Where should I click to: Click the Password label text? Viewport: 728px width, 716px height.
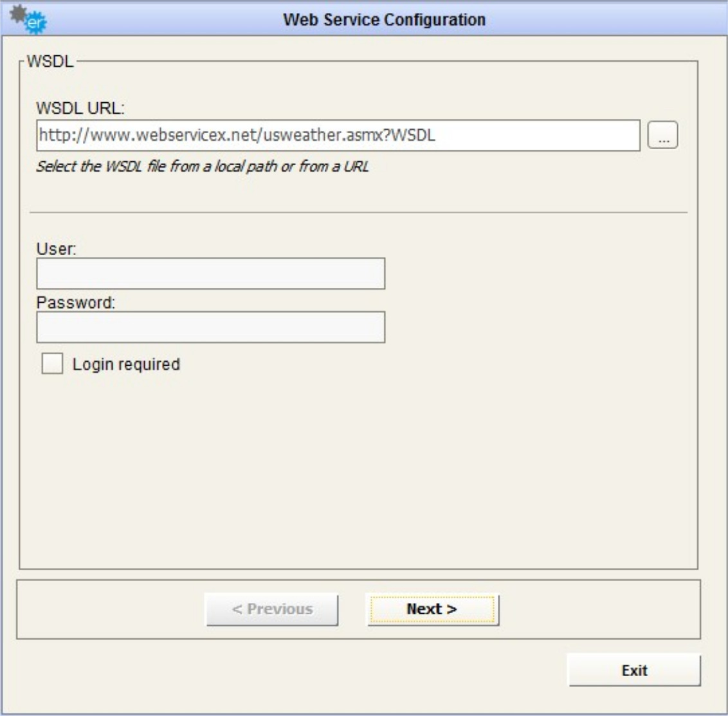click(x=76, y=302)
